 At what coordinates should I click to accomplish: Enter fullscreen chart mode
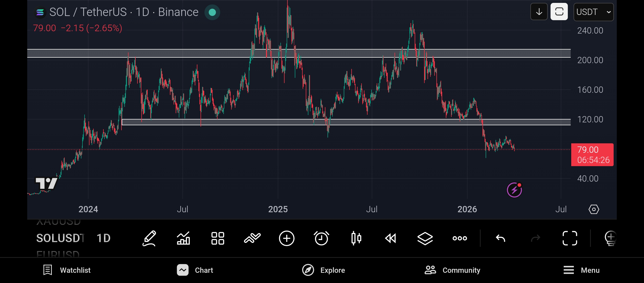pyautogui.click(x=570, y=238)
